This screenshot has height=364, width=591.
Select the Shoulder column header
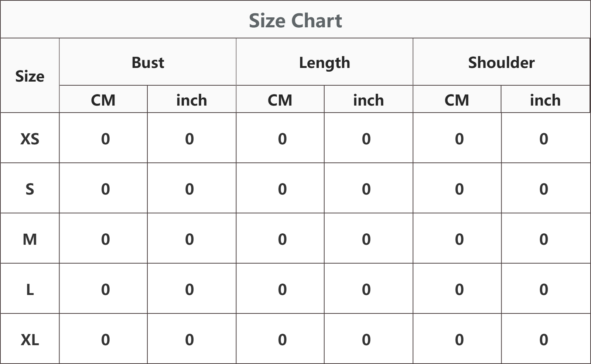click(501, 62)
